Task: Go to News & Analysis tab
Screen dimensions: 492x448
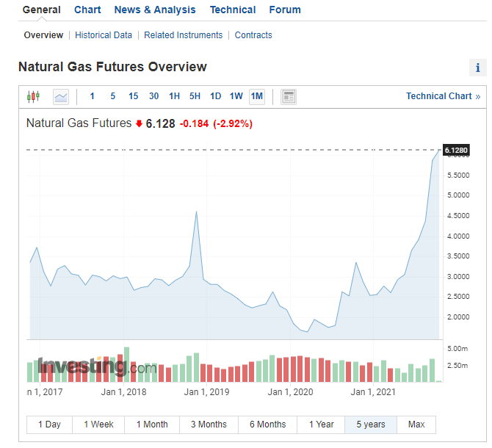Action: click(155, 10)
